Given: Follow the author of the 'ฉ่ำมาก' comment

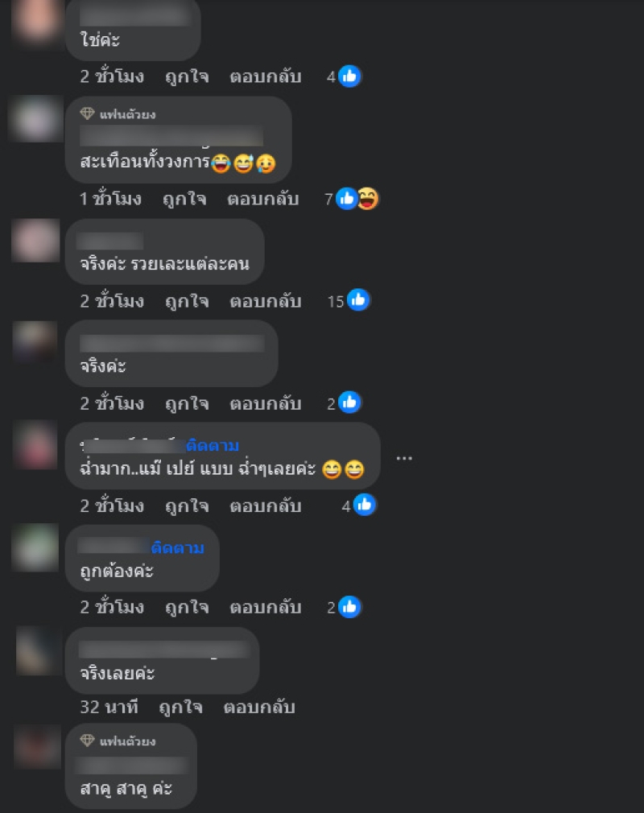Looking at the screenshot, I should tap(212, 445).
